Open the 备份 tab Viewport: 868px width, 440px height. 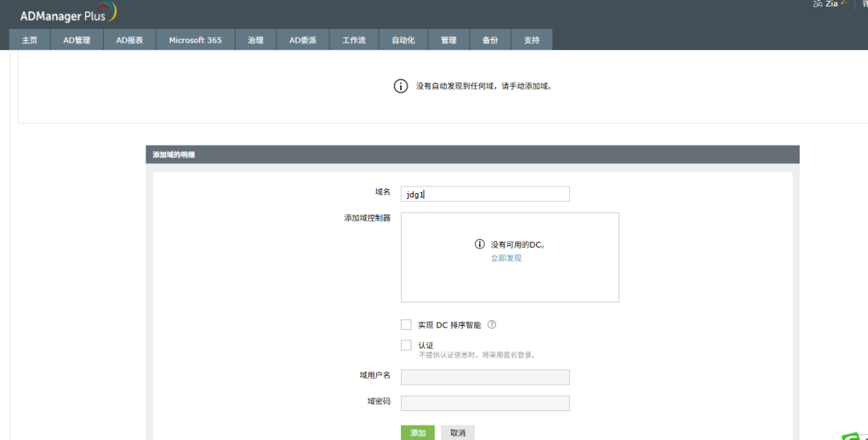point(490,40)
